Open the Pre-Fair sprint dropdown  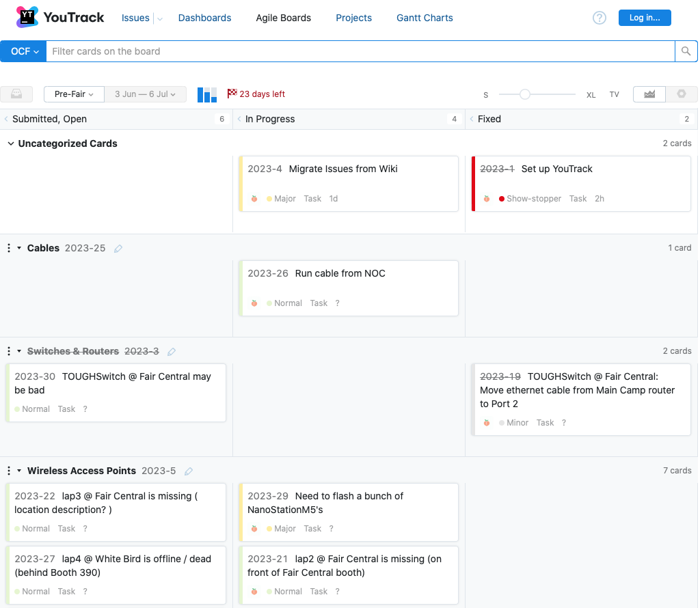coord(74,94)
